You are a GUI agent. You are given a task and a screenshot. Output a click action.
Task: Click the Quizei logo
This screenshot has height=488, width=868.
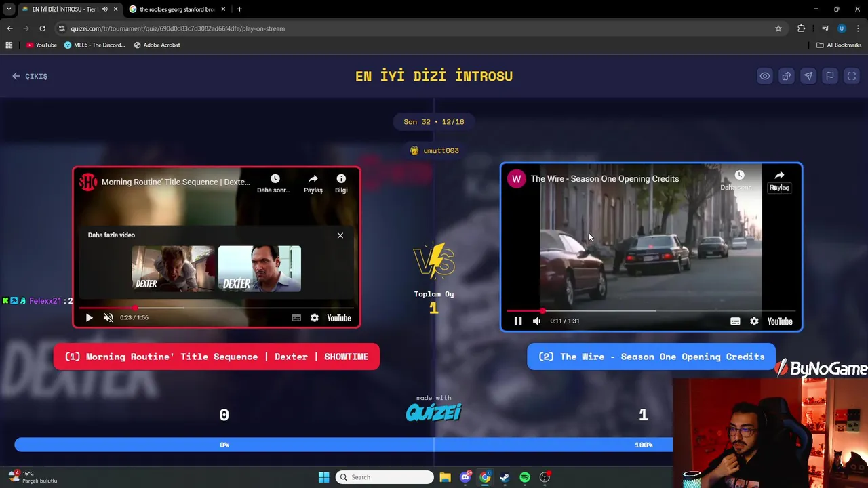(434, 411)
